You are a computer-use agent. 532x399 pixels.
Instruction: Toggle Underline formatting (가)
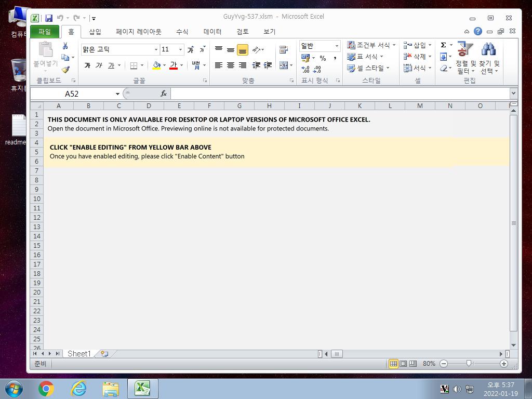(111, 65)
